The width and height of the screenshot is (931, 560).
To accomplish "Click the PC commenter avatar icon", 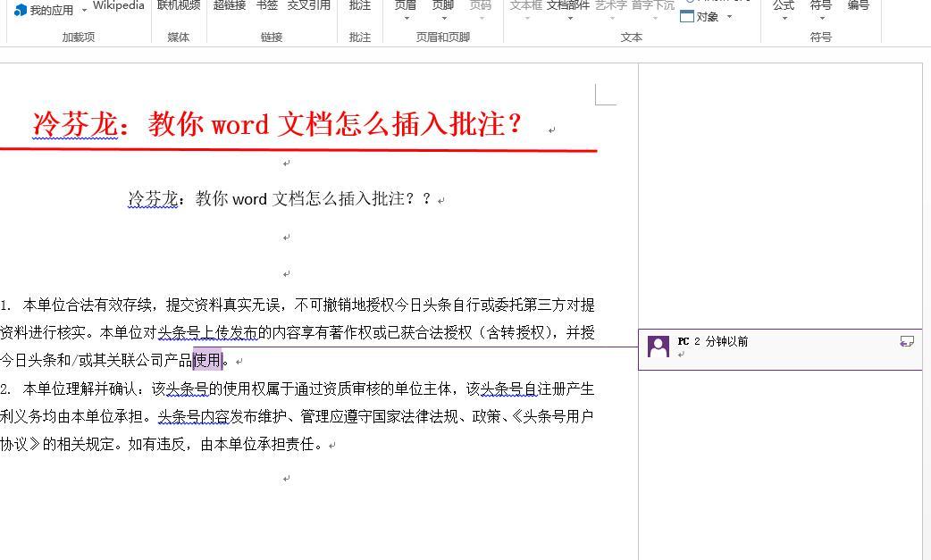I will (x=658, y=347).
